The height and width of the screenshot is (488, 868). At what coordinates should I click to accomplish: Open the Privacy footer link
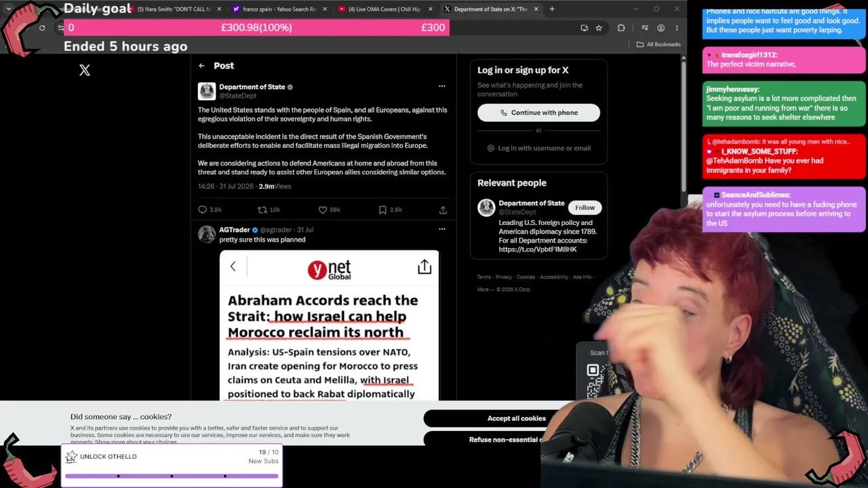503,277
